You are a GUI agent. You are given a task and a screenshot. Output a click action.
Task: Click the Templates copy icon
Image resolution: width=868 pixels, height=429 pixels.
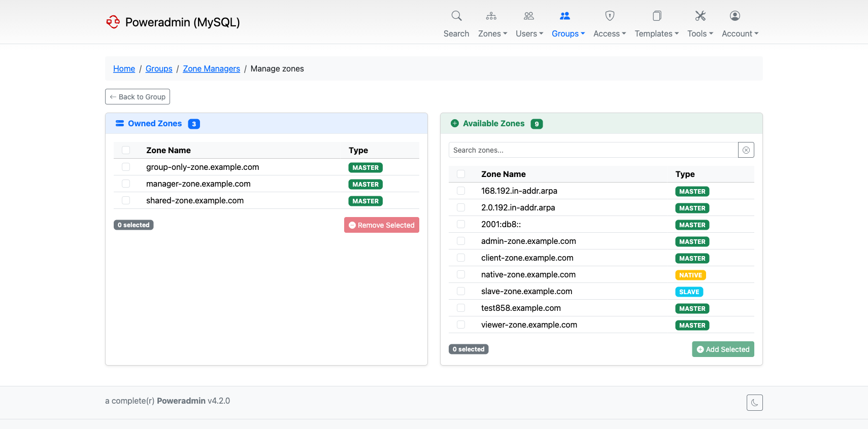[656, 16]
